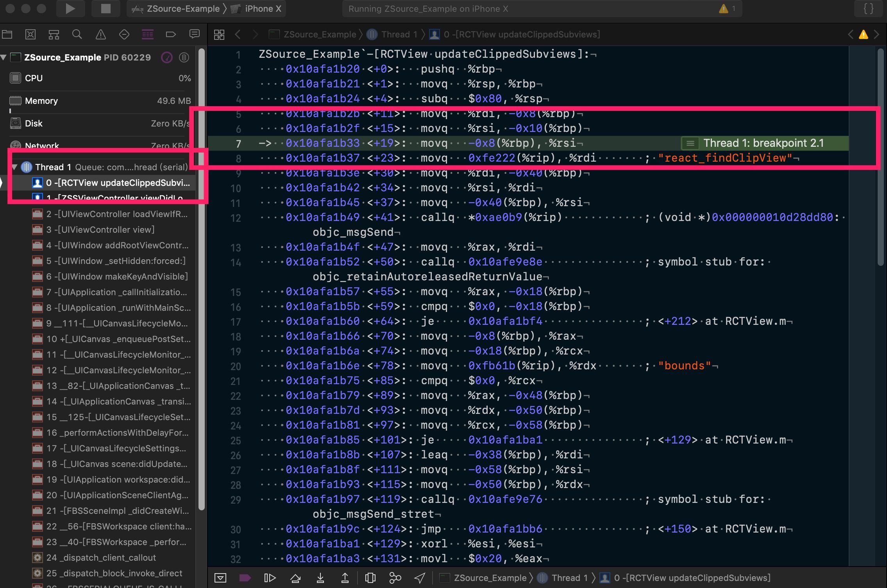Open the code snippet library braces button

(x=868, y=9)
